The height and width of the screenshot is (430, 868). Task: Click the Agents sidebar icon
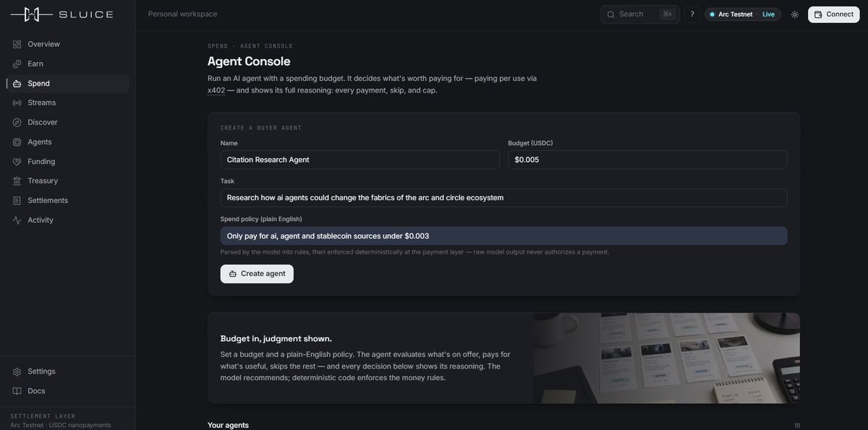pos(17,142)
